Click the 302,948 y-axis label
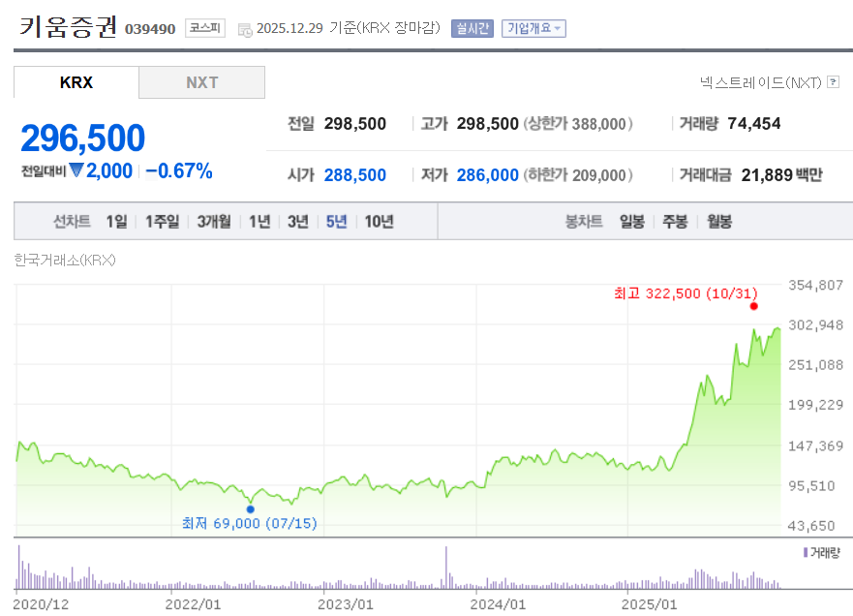Viewport: 853px width, 616px height. [815, 324]
